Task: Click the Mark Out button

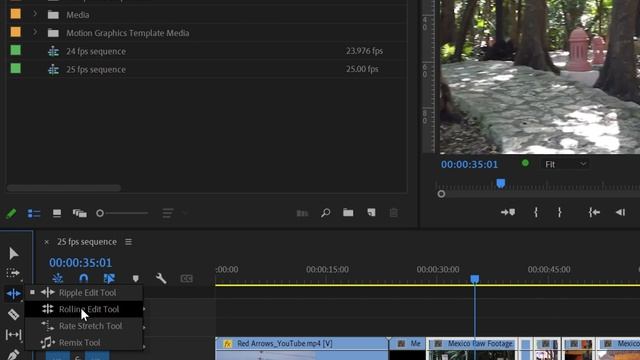Action: (560, 212)
